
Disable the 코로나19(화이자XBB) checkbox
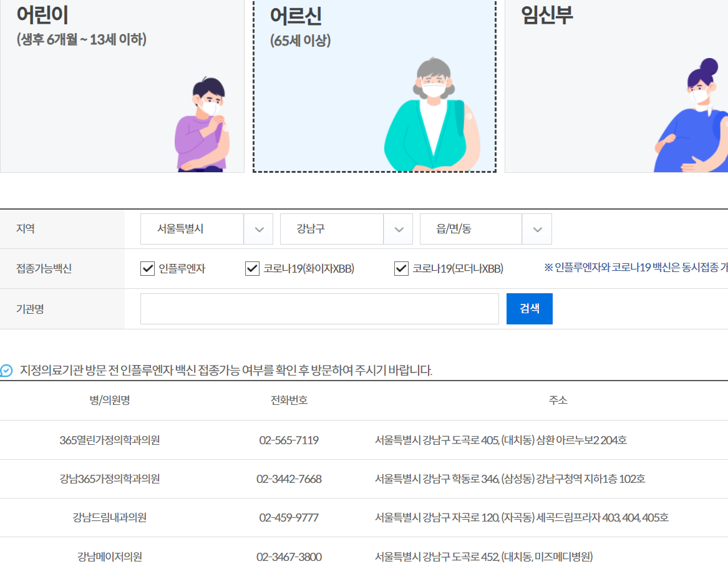[252, 268]
